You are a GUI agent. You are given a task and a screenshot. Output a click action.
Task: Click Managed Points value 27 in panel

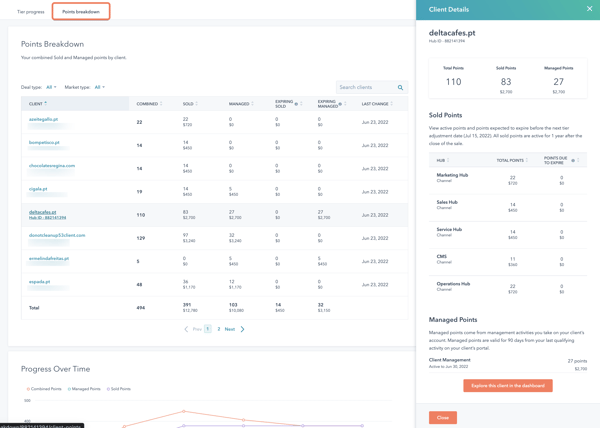(x=558, y=82)
